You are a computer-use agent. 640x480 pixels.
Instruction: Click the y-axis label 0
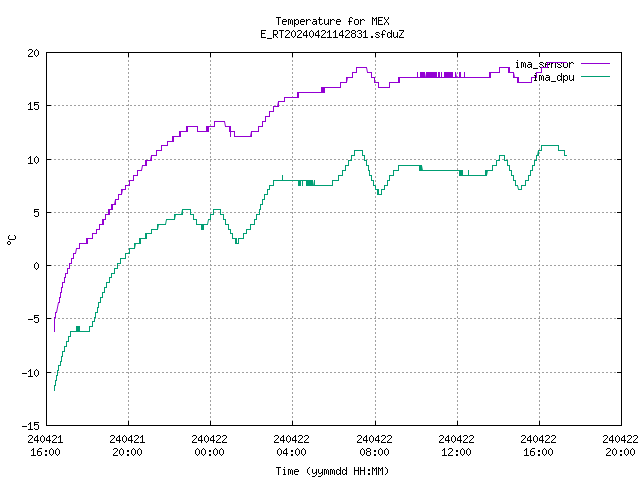coord(37,266)
